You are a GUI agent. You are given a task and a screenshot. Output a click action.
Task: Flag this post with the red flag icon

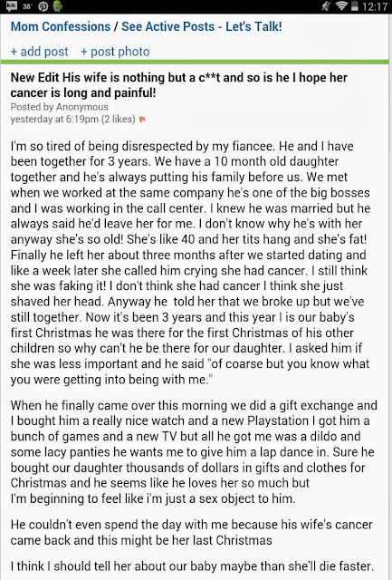coord(142,120)
